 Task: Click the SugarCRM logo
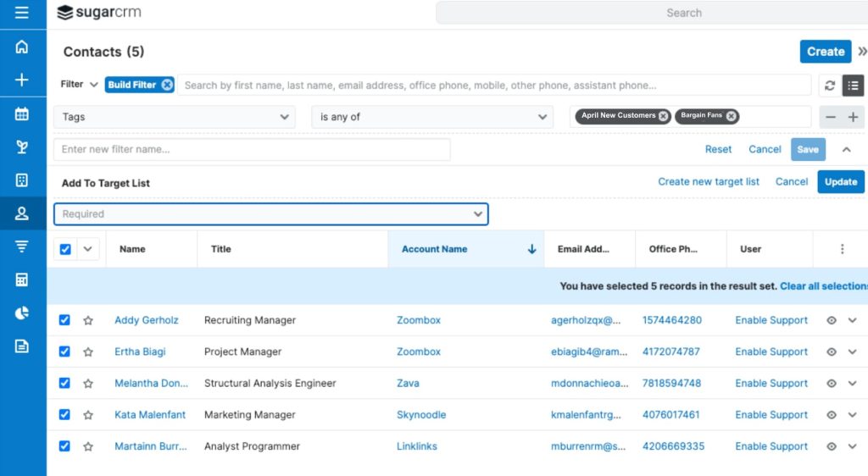[99, 12]
